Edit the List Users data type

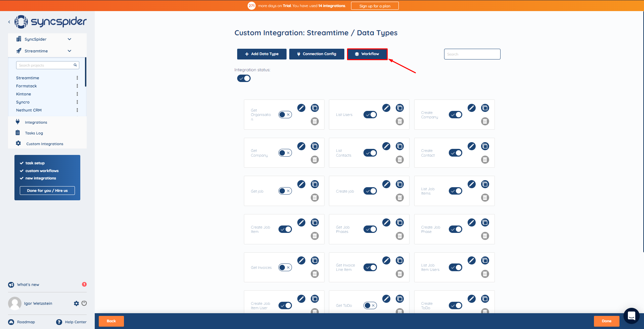386,108
